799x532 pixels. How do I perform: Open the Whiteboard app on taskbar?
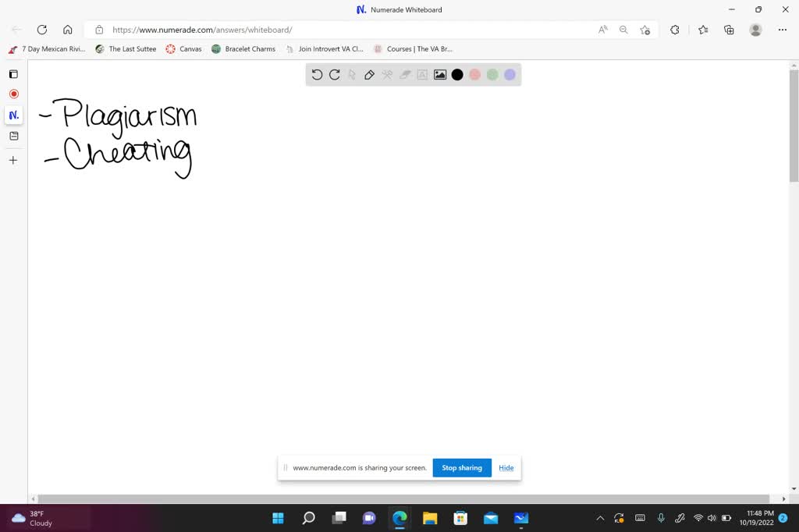click(x=521, y=518)
